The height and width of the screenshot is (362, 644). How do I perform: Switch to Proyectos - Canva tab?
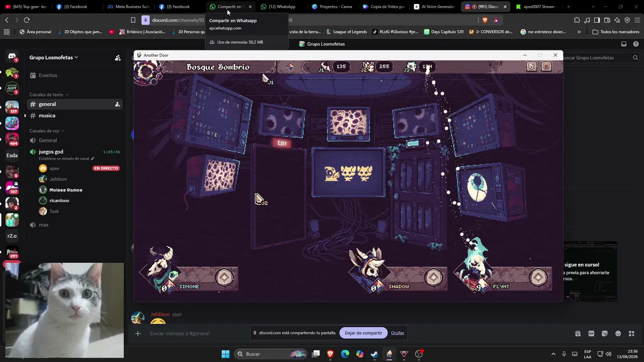[332, 7]
